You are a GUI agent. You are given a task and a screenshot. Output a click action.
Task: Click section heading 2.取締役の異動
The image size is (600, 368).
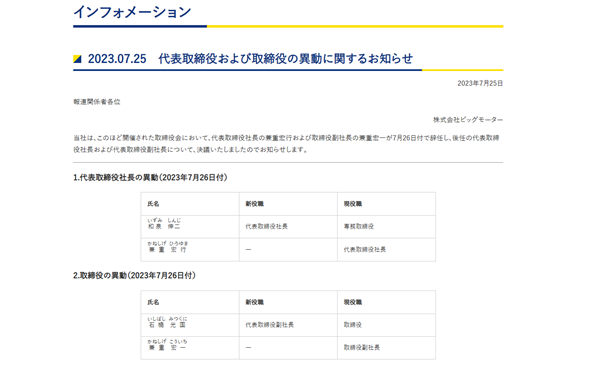[x=134, y=275]
